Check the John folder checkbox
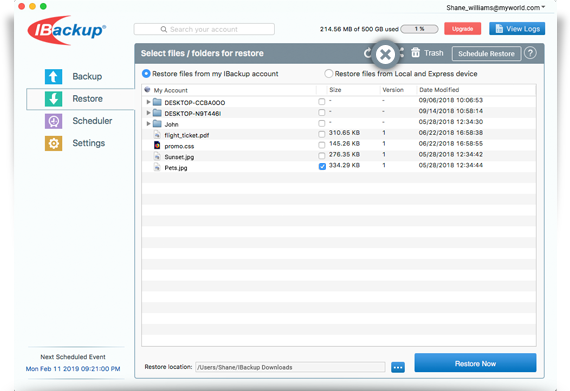The image size is (570, 391). click(322, 123)
